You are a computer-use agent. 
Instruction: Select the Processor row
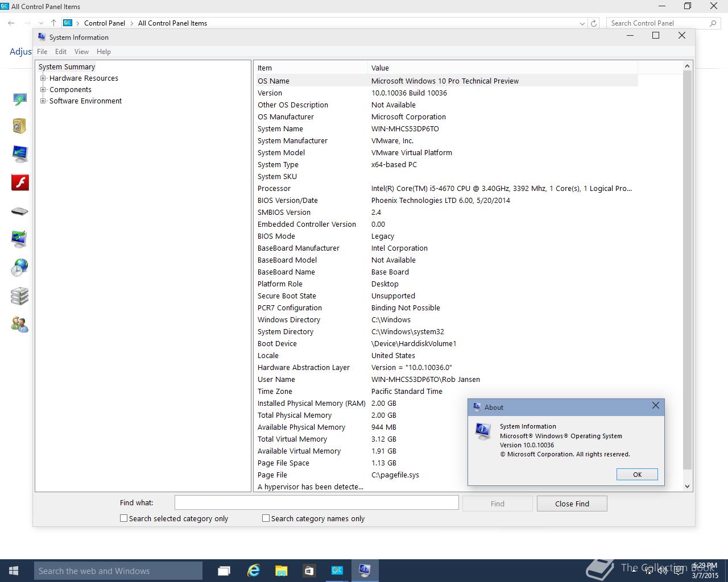coord(446,188)
